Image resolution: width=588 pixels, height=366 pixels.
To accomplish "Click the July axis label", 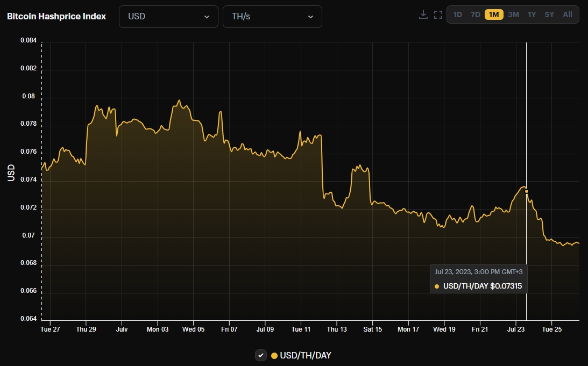I will (x=122, y=329).
